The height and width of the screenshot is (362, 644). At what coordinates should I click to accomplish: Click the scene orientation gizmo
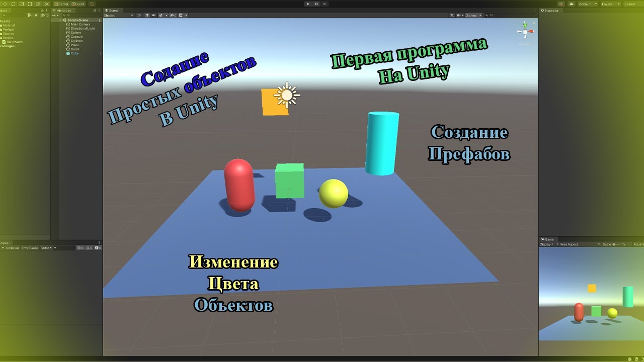pos(525,32)
